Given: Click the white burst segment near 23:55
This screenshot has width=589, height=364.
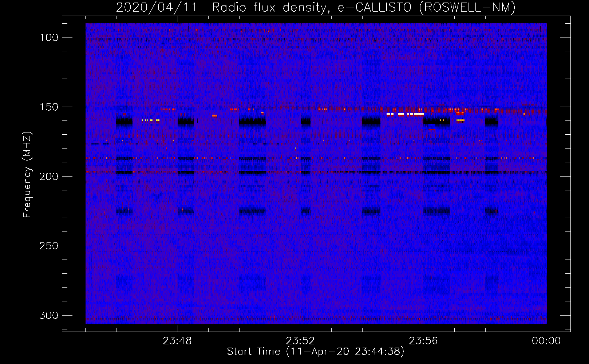Looking at the screenshot, I should click(405, 114).
